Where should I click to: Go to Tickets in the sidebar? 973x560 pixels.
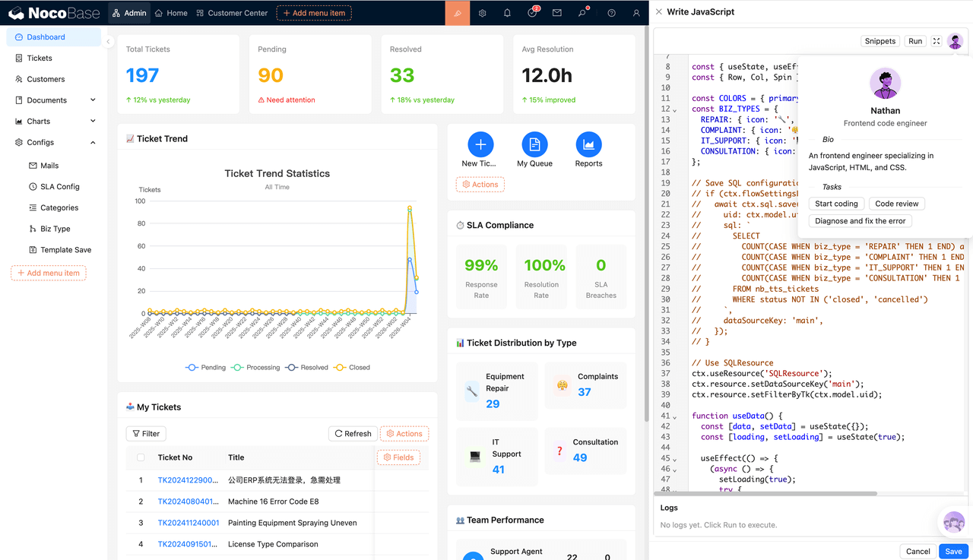(x=40, y=58)
